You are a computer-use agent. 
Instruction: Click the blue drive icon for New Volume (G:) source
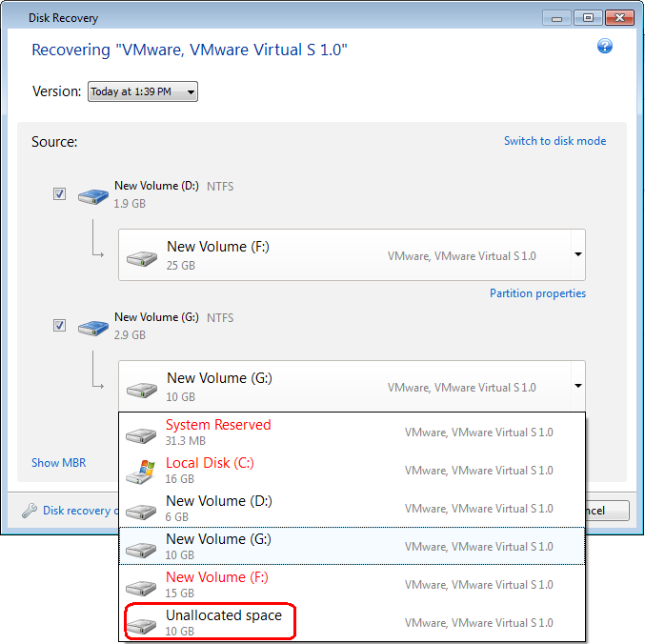[93, 328]
